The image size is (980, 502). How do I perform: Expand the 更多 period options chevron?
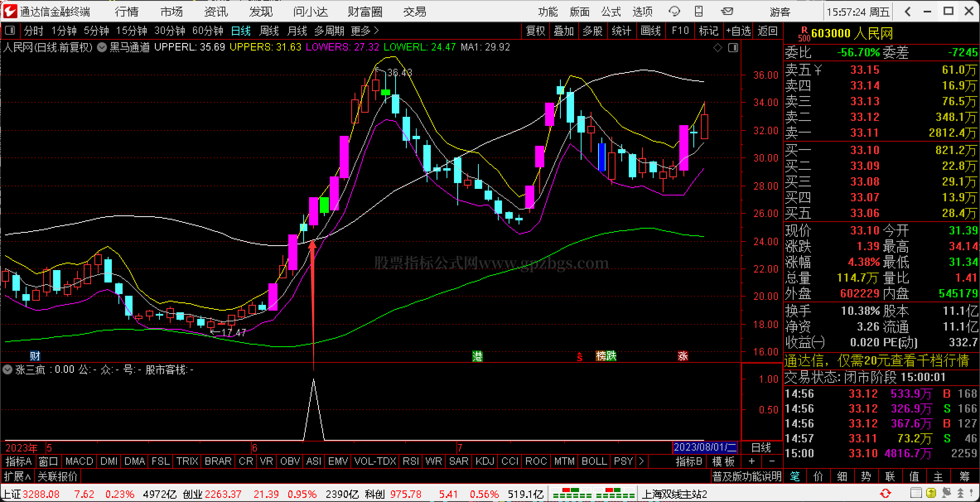pos(377,31)
